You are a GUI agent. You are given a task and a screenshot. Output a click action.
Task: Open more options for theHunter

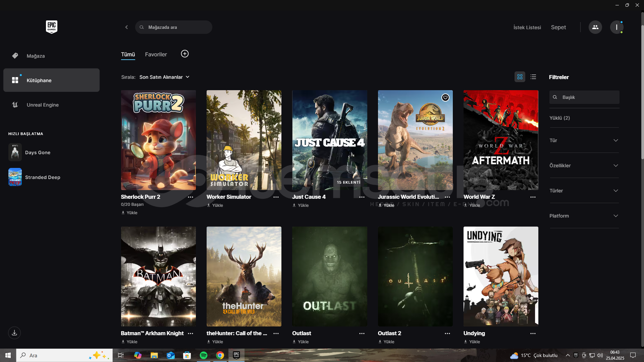coord(276,334)
